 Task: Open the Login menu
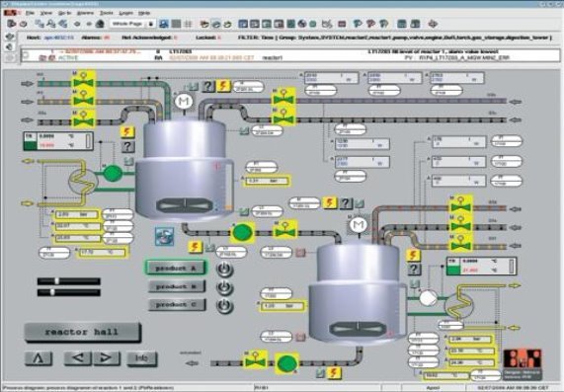[125, 13]
